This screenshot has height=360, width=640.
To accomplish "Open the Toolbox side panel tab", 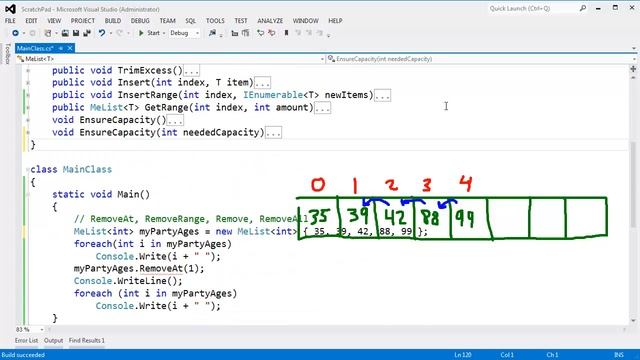I will pos(7,53).
